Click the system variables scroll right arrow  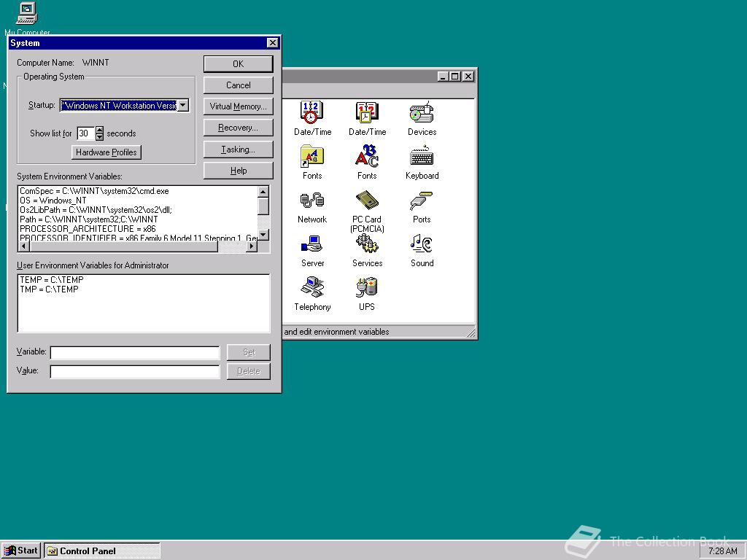252,246
